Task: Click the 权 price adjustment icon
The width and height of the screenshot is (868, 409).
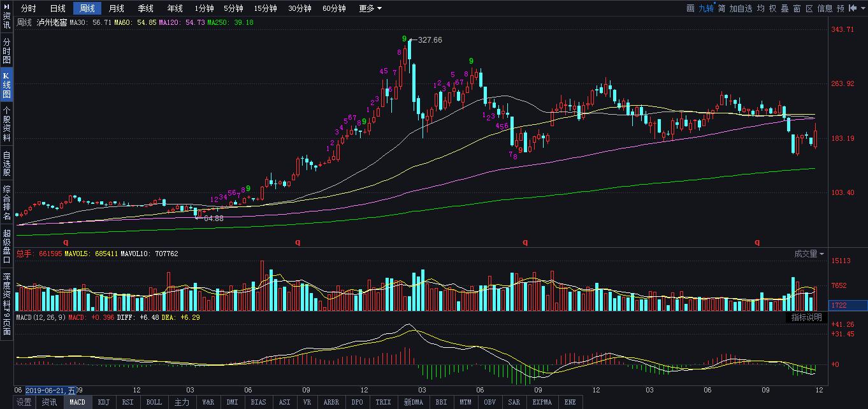Action: click(772, 8)
